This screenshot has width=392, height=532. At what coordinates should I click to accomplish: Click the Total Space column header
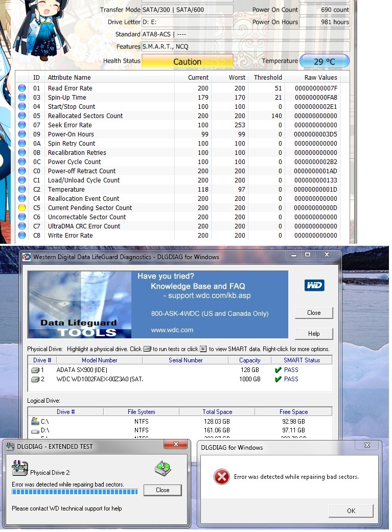pos(217,411)
